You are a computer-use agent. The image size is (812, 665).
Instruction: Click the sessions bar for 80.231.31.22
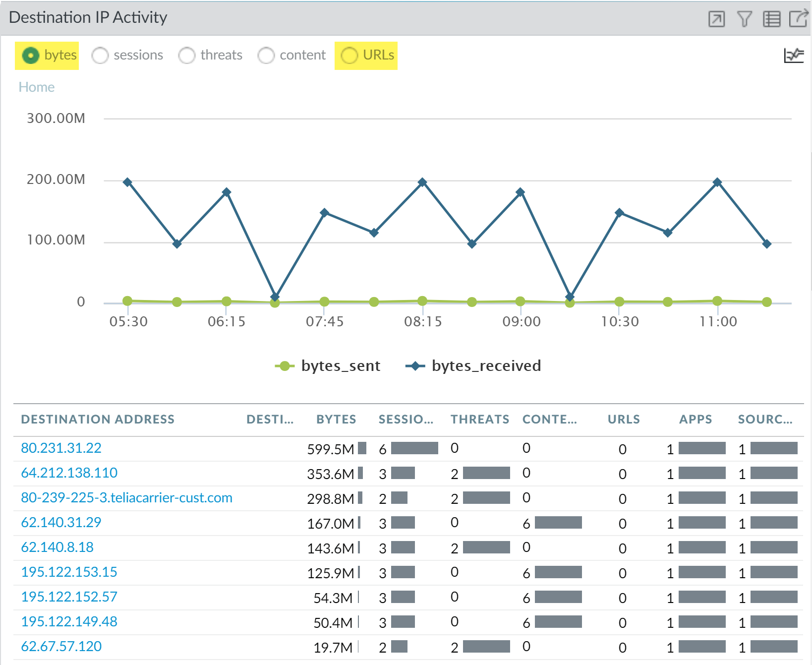pyautogui.click(x=414, y=448)
